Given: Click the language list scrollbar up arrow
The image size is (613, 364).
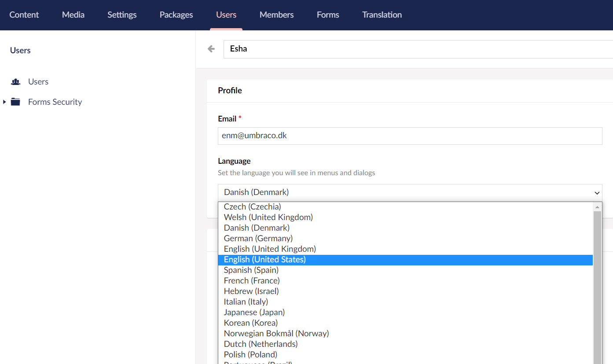Looking at the screenshot, I should (597, 207).
